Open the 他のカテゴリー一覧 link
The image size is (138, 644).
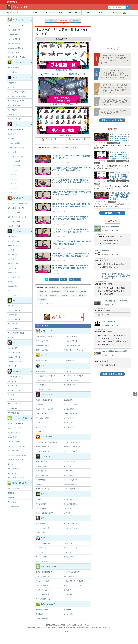[x=46, y=304]
